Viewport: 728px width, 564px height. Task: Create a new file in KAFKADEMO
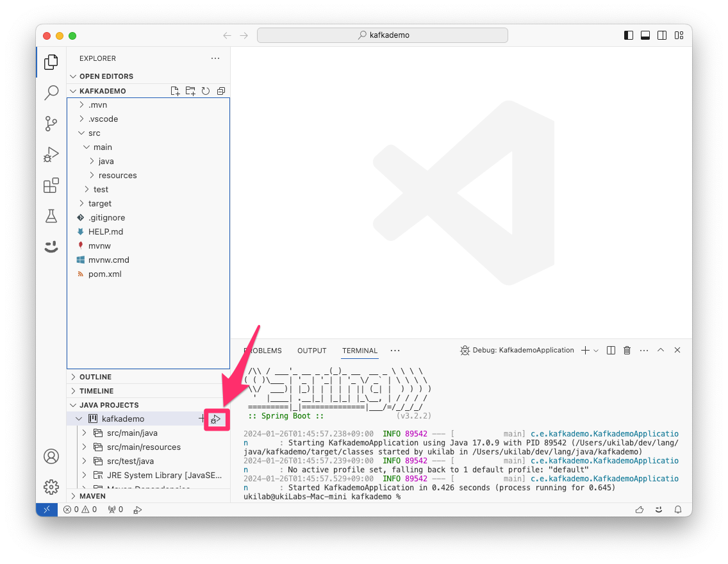pyautogui.click(x=175, y=91)
